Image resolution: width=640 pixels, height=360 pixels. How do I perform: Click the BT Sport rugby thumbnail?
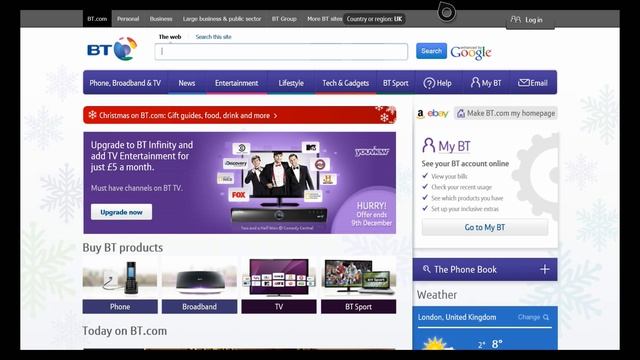pyautogui.click(x=358, y=278)
